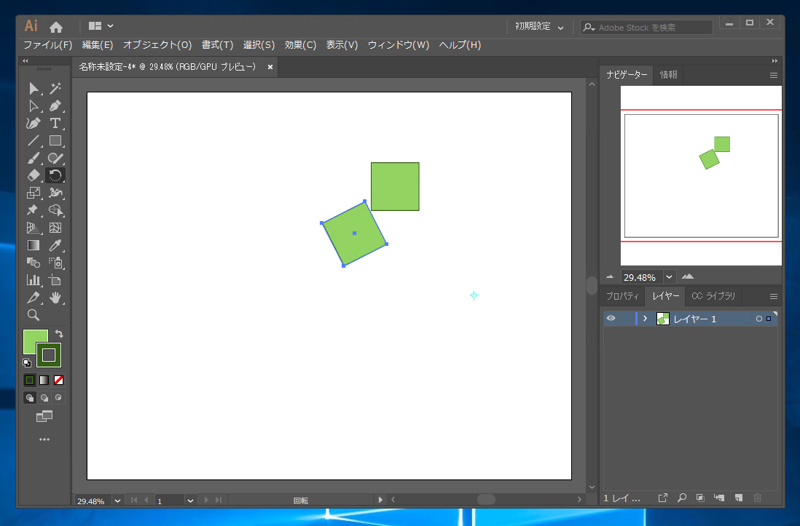Switch to the プロパティ tab

click(622, 296)
